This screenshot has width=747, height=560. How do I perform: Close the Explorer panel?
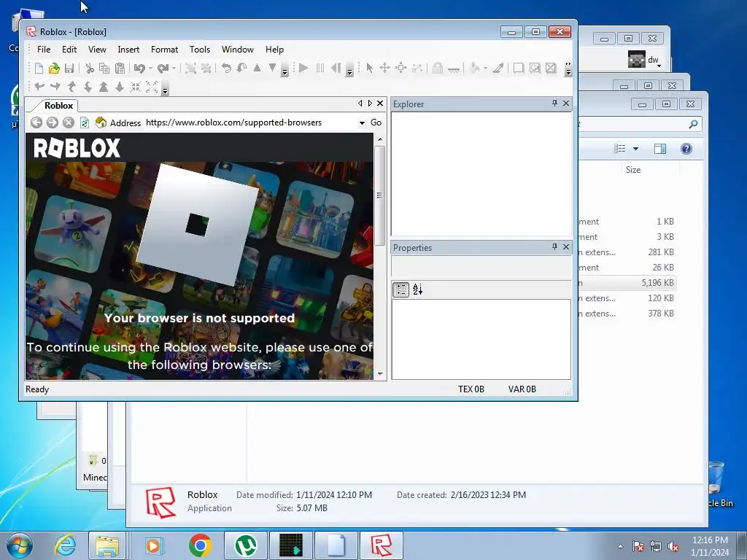(566, 104)
